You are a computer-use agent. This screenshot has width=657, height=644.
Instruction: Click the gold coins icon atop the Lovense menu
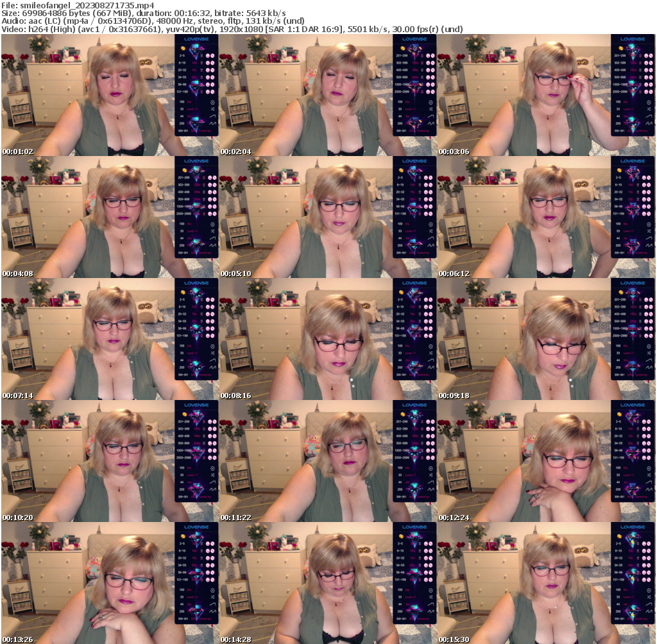[183, 48]
